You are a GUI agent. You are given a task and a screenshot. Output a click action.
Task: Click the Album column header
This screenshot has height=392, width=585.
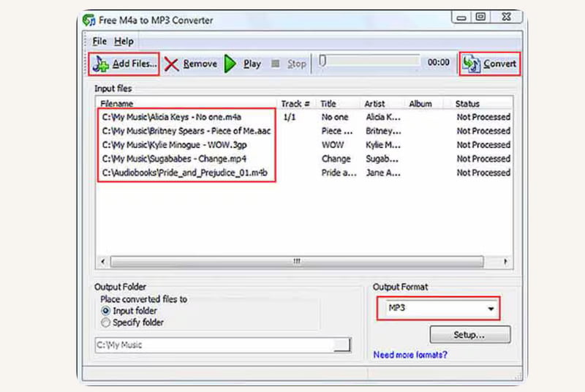pos(423,104)
